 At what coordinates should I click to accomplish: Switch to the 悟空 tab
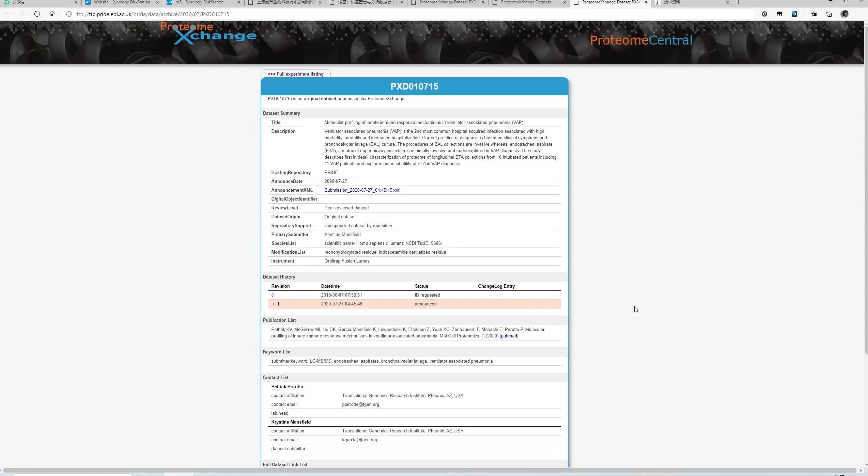click(366, 2)
